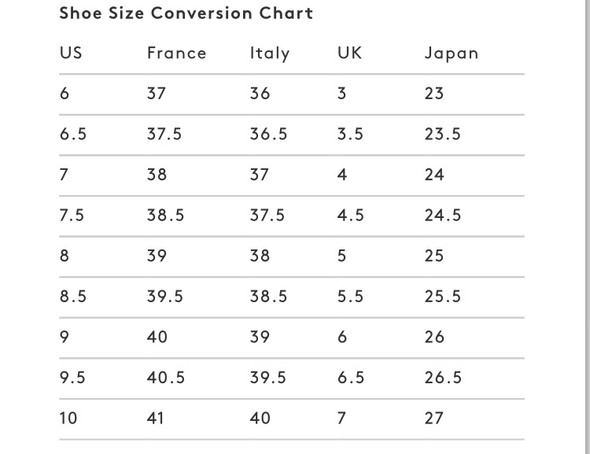Viewport: 590px width, 454px height.
Task: Click Japan size 27 cell
Action: (x=434, y=418)
